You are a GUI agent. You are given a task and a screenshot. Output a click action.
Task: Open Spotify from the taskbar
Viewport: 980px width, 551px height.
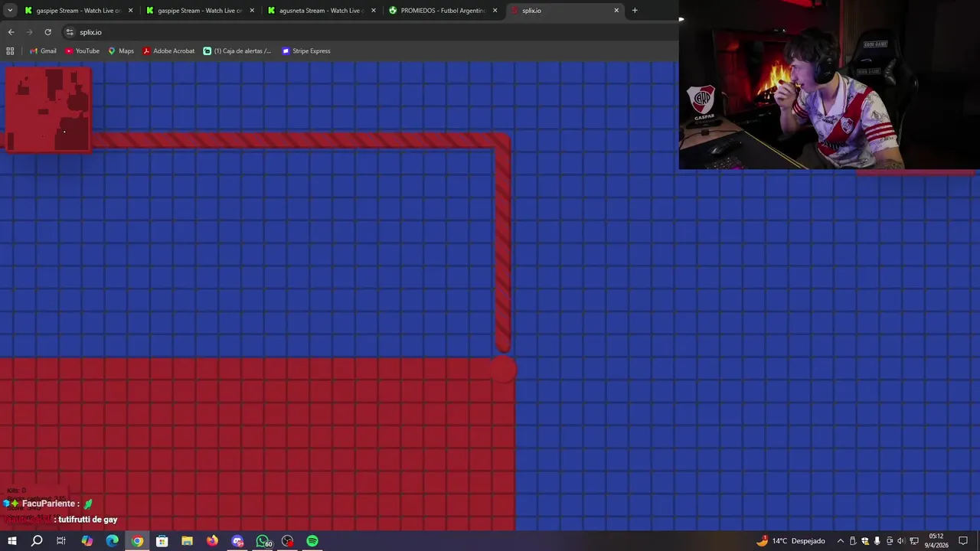(x=312, y=541)
